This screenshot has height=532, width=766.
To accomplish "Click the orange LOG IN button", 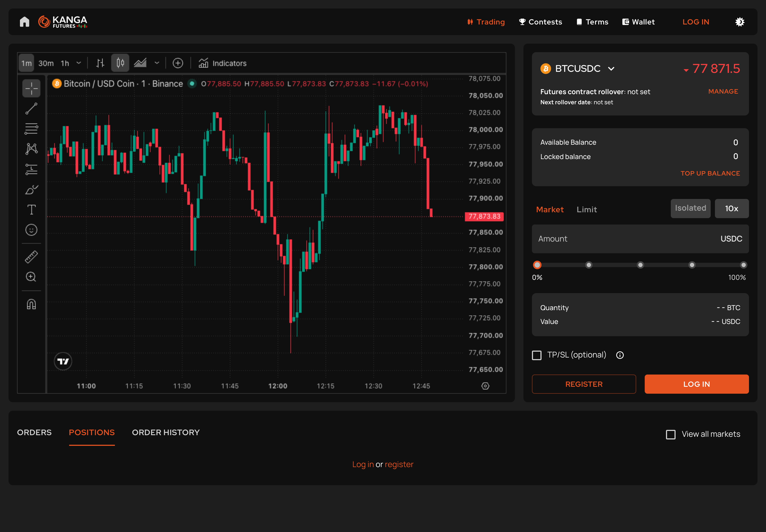I will pyautogui.click(x=696, y=384).
